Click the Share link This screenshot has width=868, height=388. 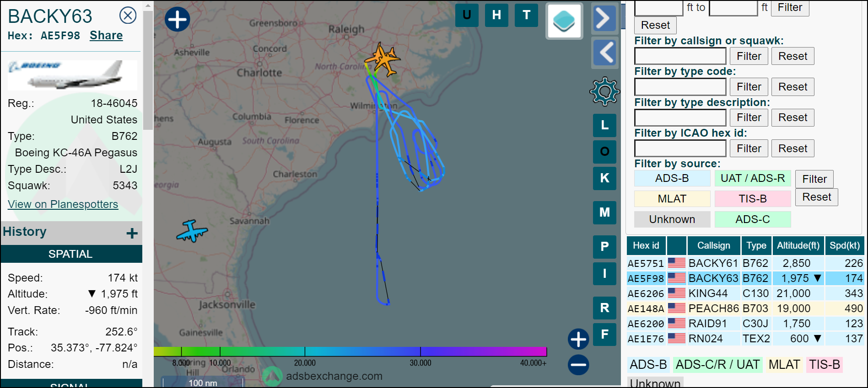(x=106, y=36)
